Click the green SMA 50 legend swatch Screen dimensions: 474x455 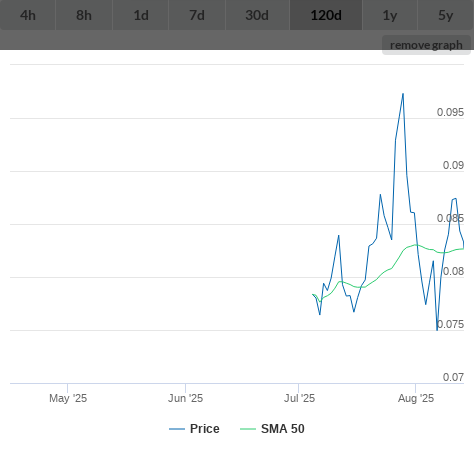(x=248, y=429)
